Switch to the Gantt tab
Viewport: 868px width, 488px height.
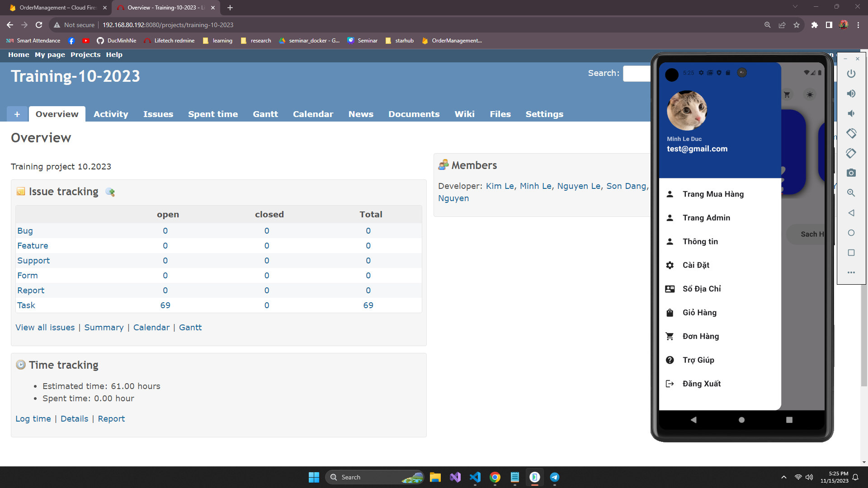coord(265,114)
